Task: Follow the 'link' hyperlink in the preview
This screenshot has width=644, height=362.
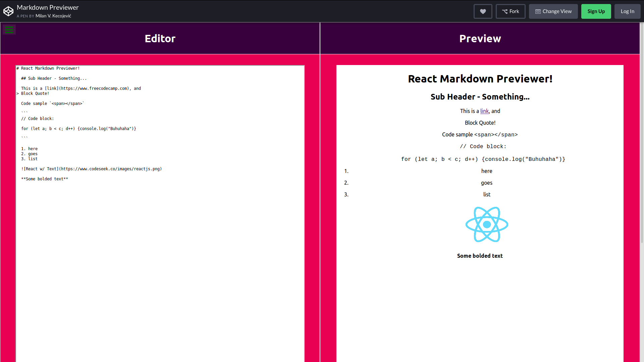Action: tap(484, 111)
